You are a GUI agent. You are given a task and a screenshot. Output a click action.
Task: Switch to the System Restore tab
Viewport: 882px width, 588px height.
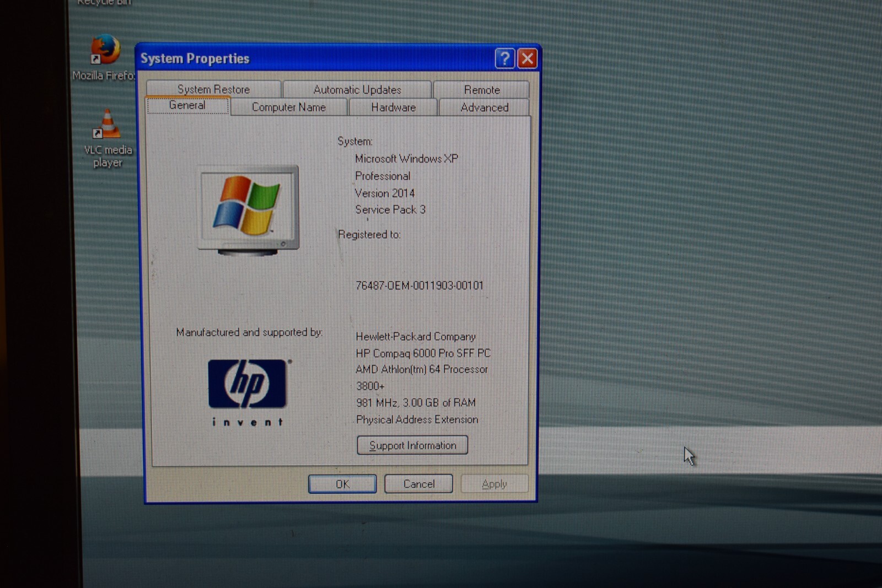[213, 89]
